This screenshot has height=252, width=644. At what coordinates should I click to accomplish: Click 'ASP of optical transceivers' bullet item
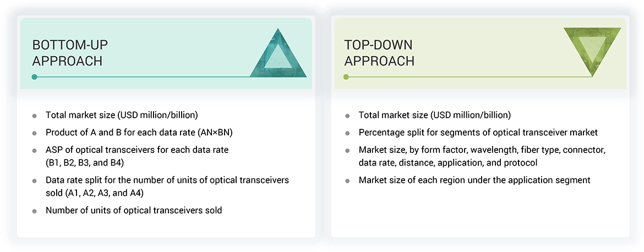[137, 155]
